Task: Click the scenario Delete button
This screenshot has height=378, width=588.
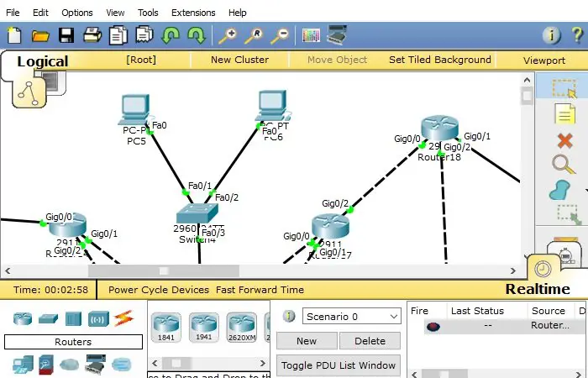Action: (370, 341)
